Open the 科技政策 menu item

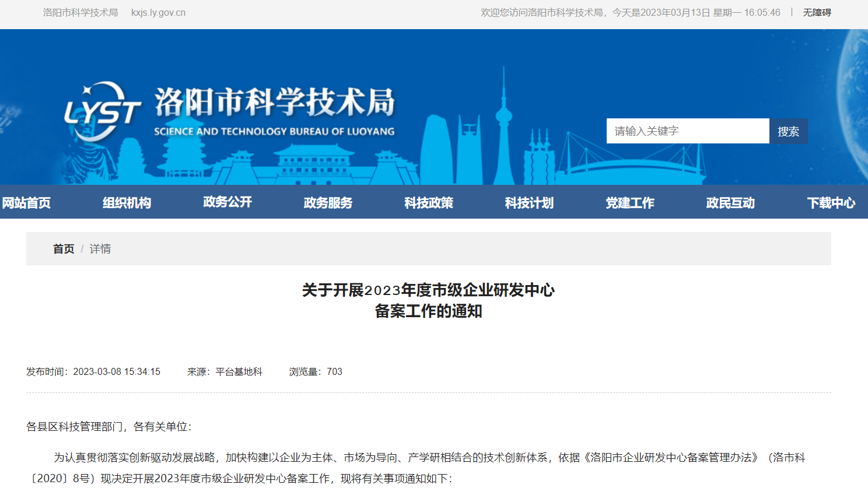[429, 203]
